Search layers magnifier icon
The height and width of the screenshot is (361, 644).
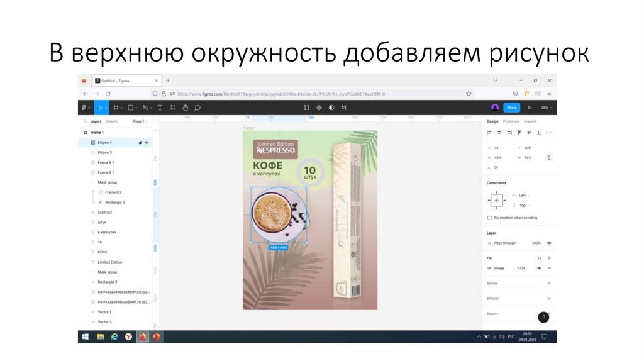85,121
